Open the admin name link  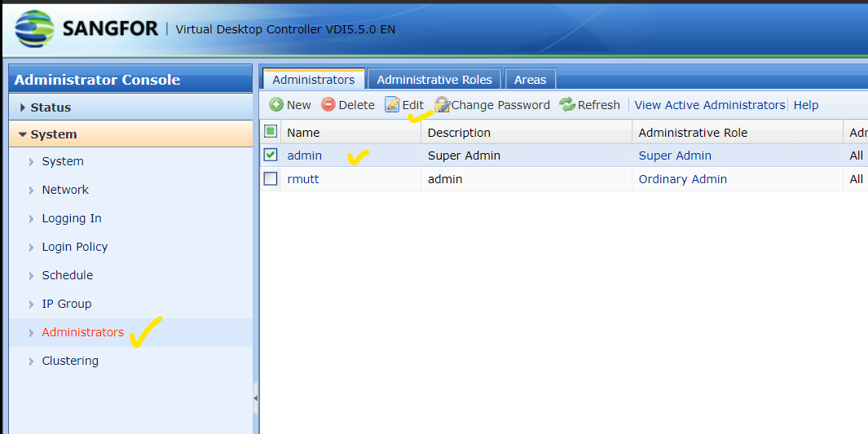point(305,156)
